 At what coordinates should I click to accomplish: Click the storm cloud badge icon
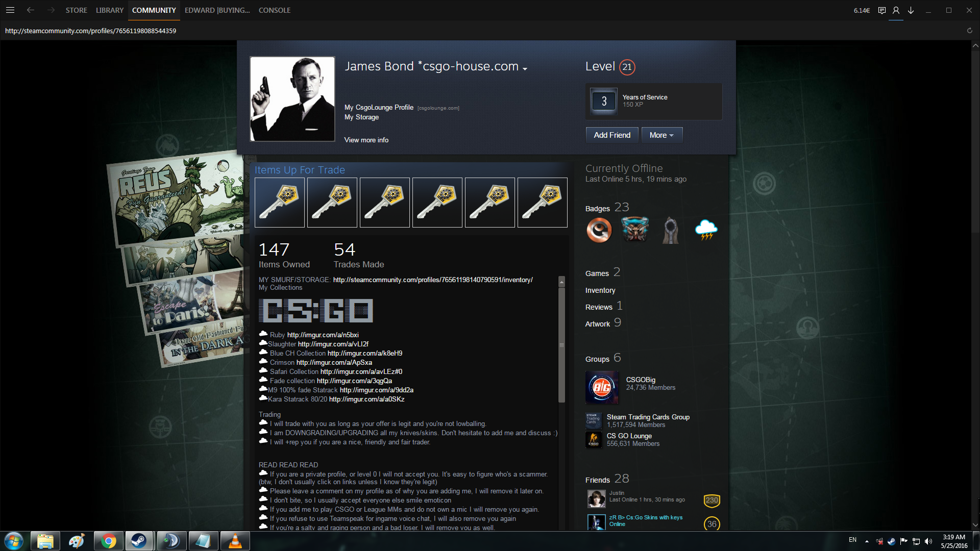(x=706, y=230)
